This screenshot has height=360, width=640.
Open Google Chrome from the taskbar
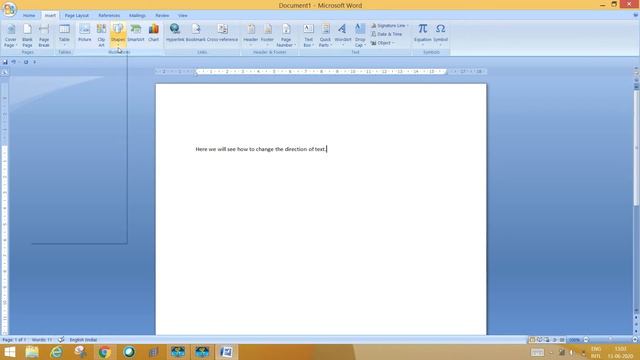tap(104, 352)
